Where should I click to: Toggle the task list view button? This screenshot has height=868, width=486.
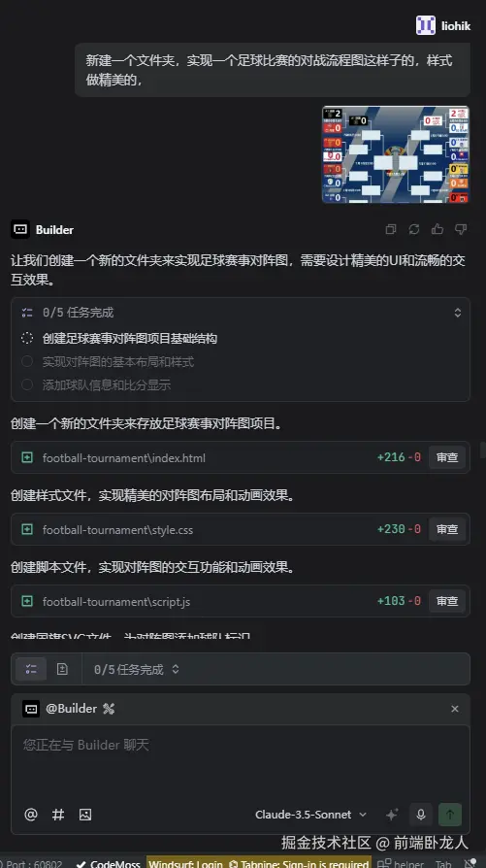tap(31, 669)
